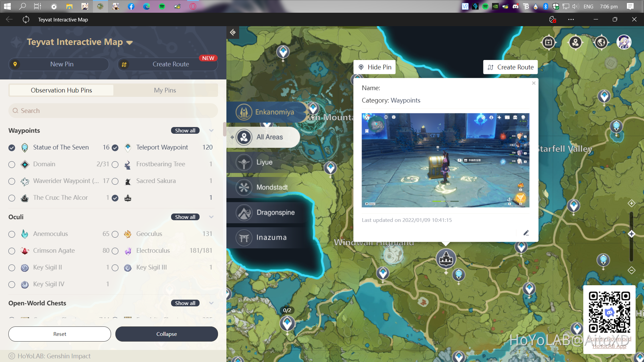This screenshot has width=644, height=362.
Task: Select the Observation Hub Pins tab
Action: (x=61, y=90)
